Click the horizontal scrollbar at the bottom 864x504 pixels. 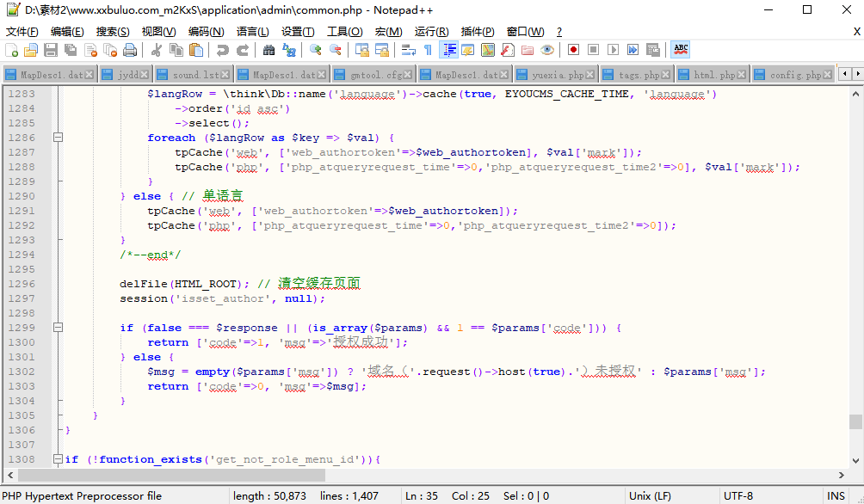[x=172, y=475]
